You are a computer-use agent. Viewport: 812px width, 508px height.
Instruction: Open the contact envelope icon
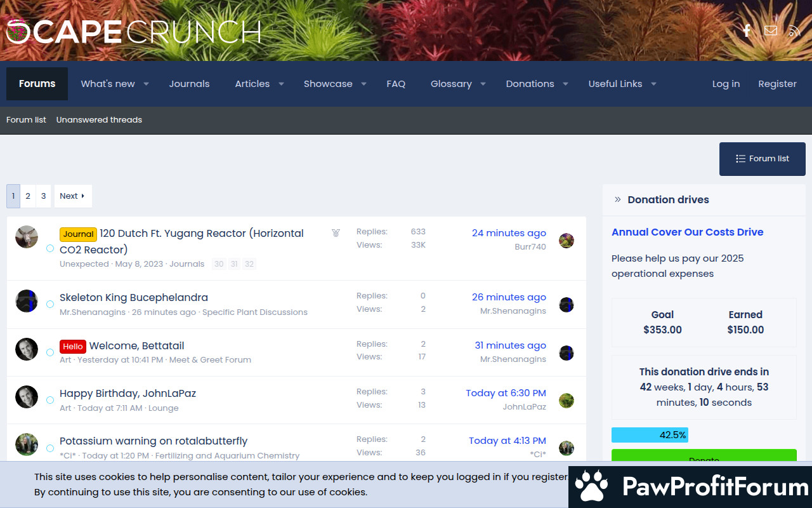pyautogui.click(x=771, y=31)
